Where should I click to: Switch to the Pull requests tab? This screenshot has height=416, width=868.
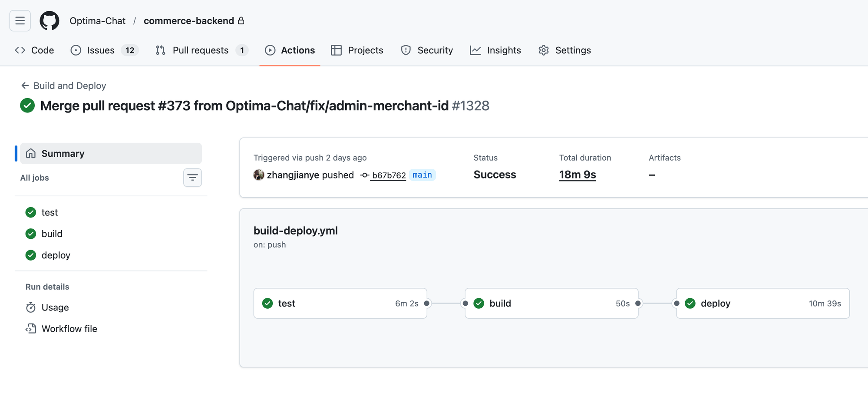(x=202, y=50)
